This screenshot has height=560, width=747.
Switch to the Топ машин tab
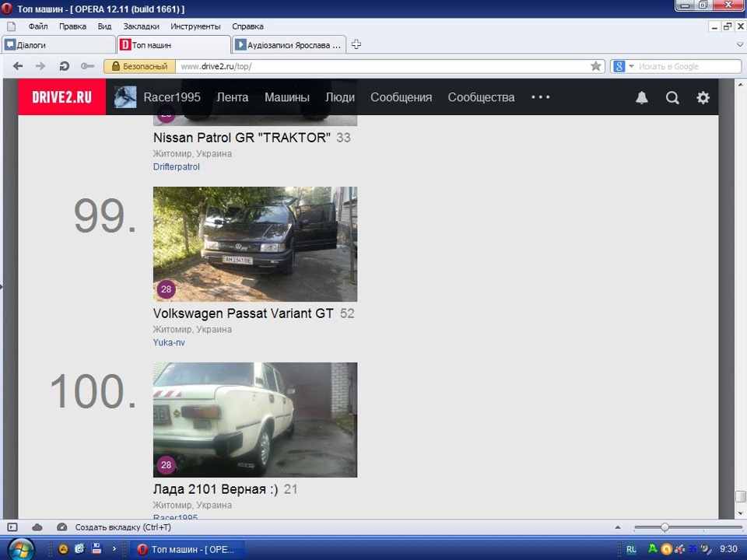pos(174,45)
